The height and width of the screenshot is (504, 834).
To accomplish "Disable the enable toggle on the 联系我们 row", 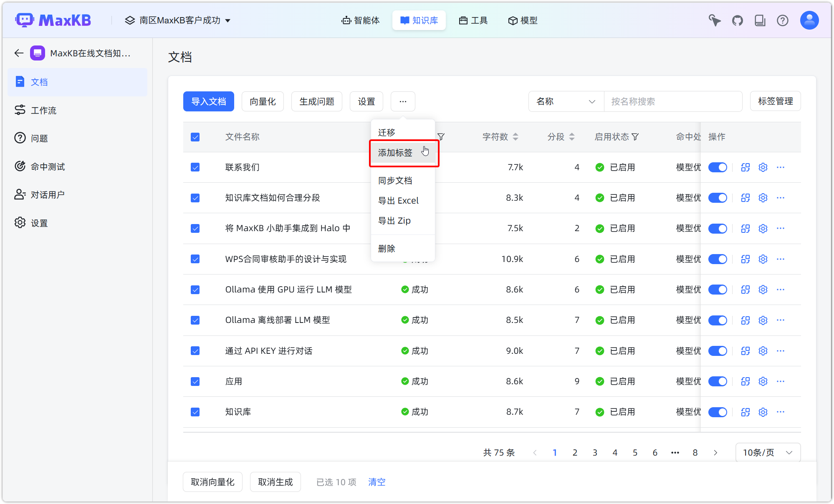I will point(718,167).
